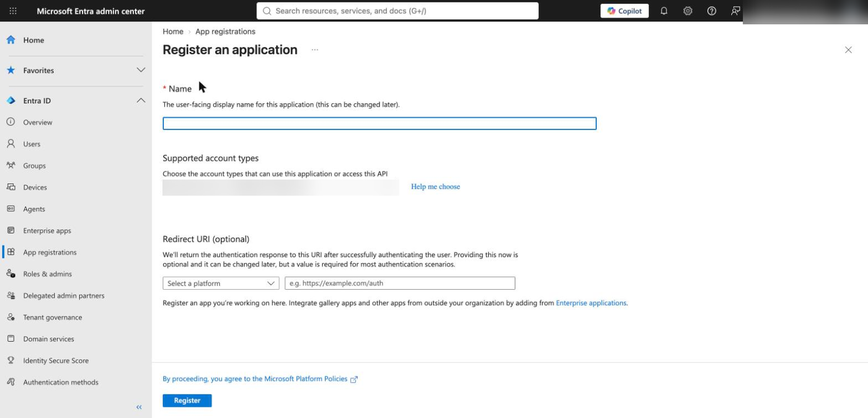The image size is (868, 418).
Task: Click the Users person icon
Action: pos(11,144)
